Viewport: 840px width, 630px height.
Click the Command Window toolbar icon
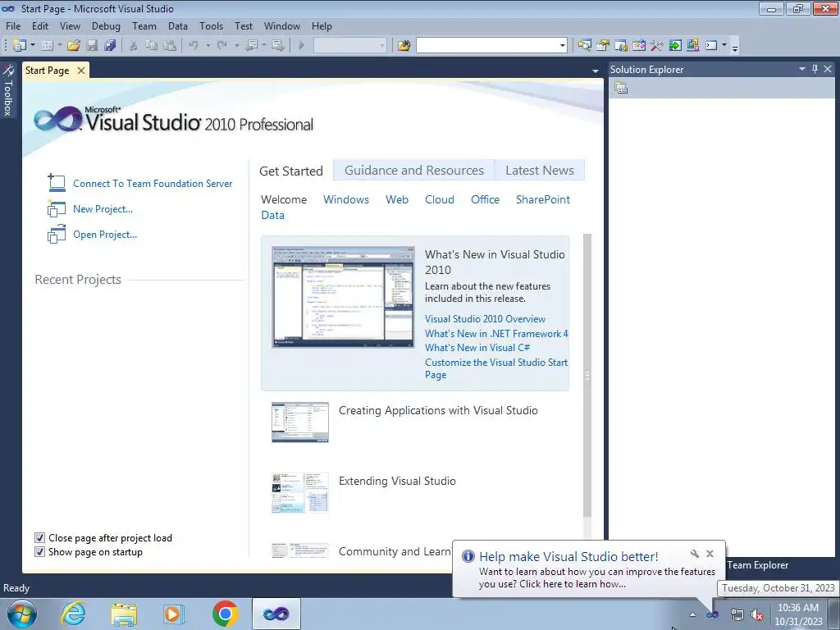click(711, 46)
